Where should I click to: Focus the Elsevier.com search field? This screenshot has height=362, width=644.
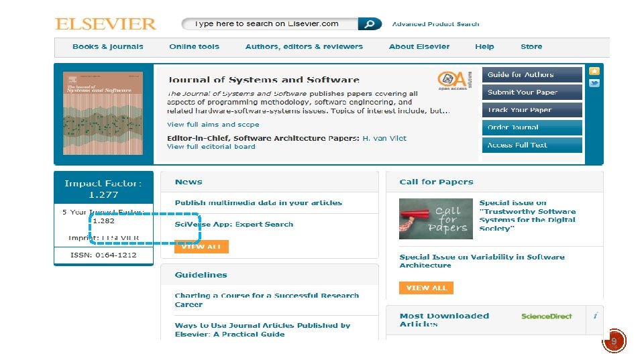[270, 24]
